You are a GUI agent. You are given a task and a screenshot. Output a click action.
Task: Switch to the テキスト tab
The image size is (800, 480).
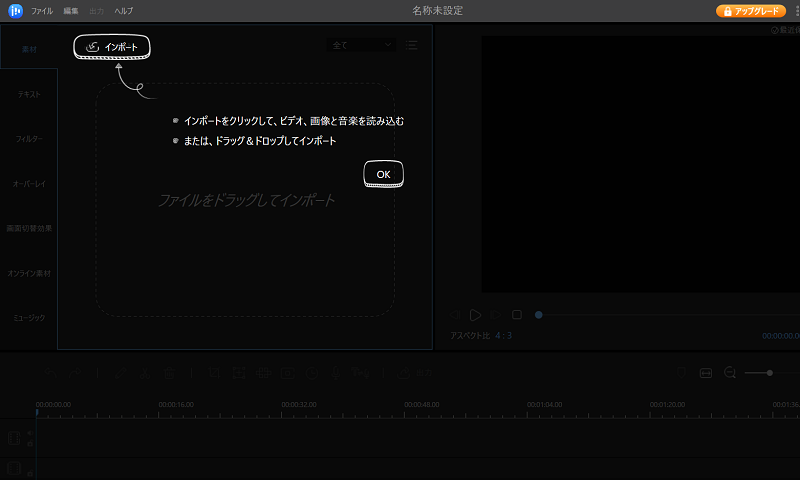[x=29, y=93]
